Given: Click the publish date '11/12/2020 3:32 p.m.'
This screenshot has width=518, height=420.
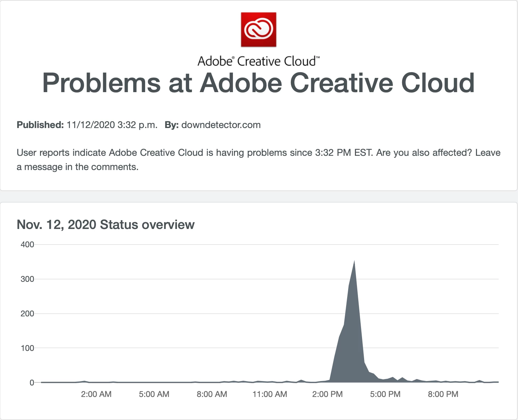Looking at the screenshot, I should (112, 125).
